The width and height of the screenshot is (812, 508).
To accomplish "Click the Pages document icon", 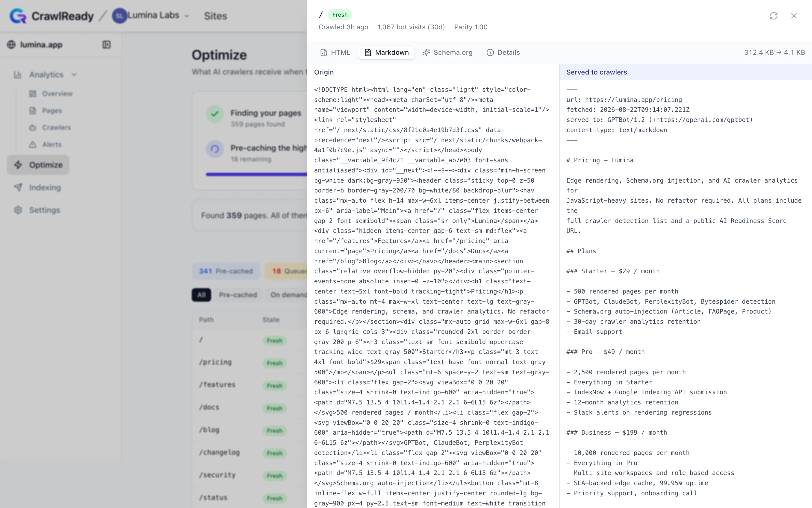I will [x=32, y=111].
